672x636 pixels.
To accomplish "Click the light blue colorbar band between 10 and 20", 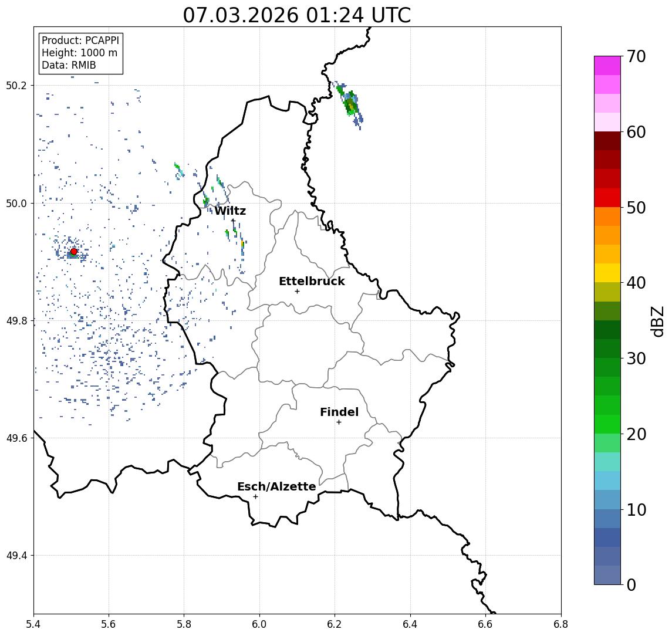I will coord(607,481).
